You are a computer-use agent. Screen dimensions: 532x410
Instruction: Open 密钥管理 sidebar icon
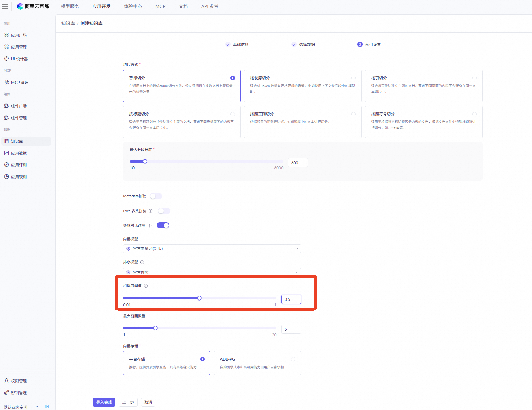tap(6, 392)
